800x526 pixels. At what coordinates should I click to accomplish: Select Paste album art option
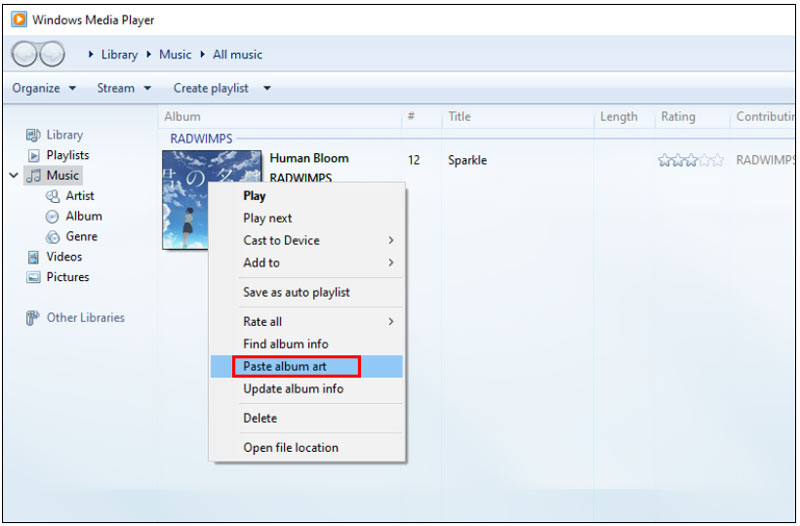307,366
